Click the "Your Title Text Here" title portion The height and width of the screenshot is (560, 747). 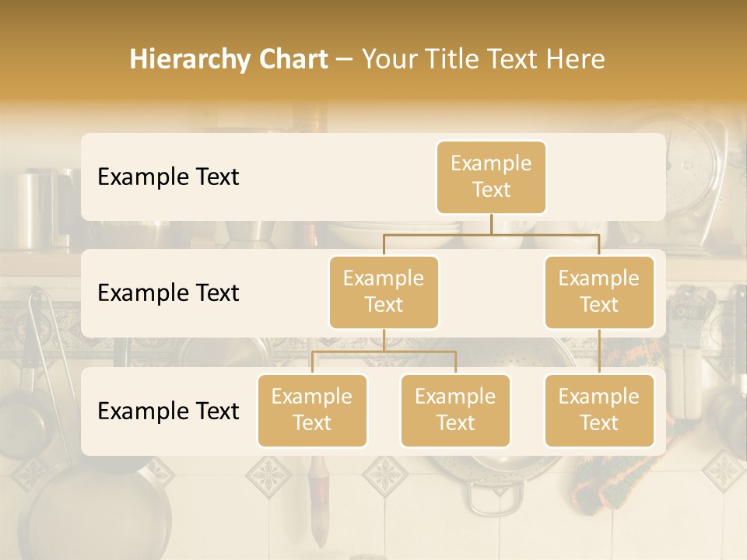(x=483, y=59)
